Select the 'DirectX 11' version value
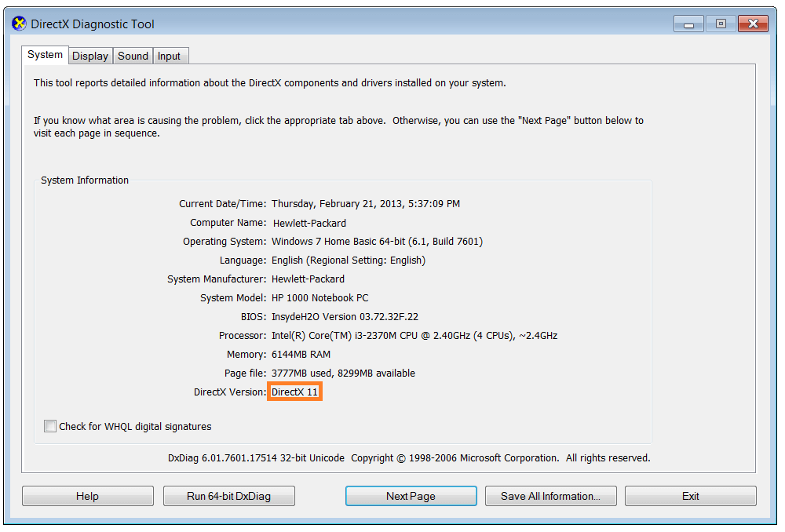The width and height of the screenshot is (785, 532). (295, 392)
